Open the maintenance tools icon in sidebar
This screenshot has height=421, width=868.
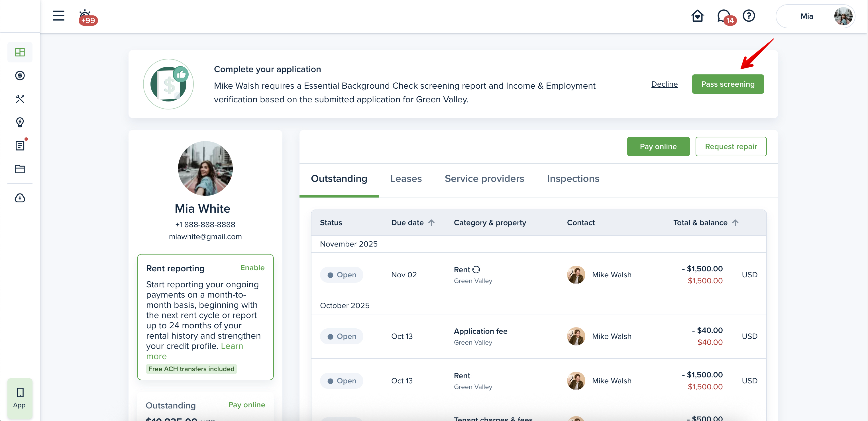pos(20,99)
